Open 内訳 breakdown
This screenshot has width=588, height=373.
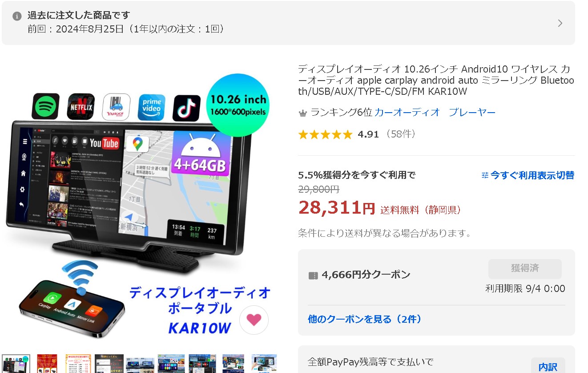coord(548,367)
